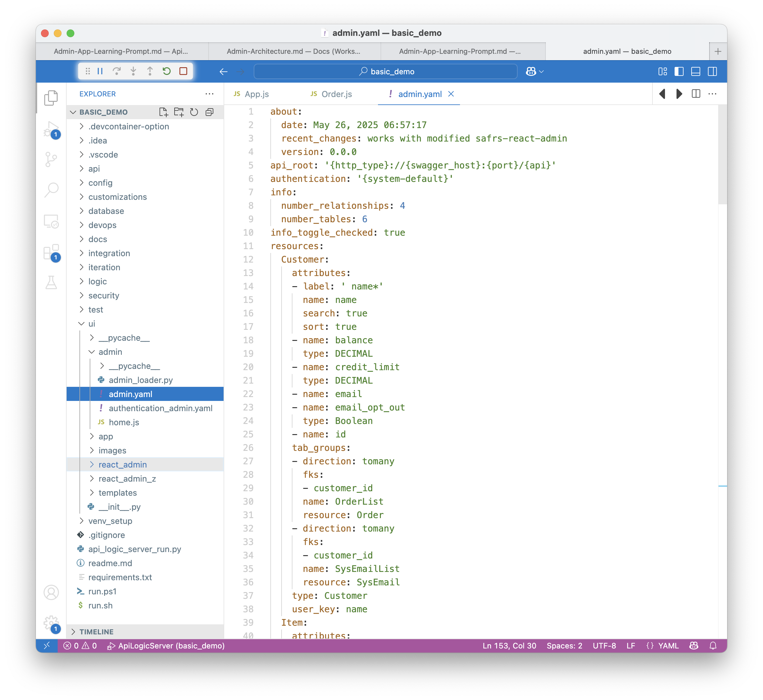Open the Explorer view in activity bar
This screenshot has width=763, height=700.
coord(51,98)
